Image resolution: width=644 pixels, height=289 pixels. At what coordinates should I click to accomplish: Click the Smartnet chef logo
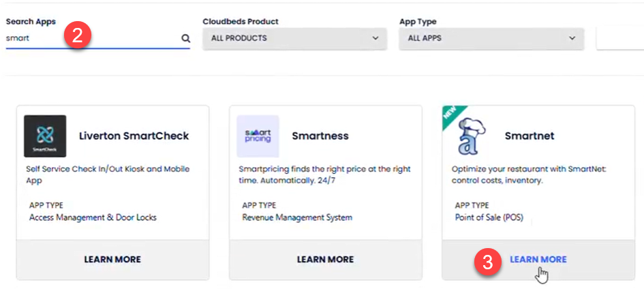[471, 136]
